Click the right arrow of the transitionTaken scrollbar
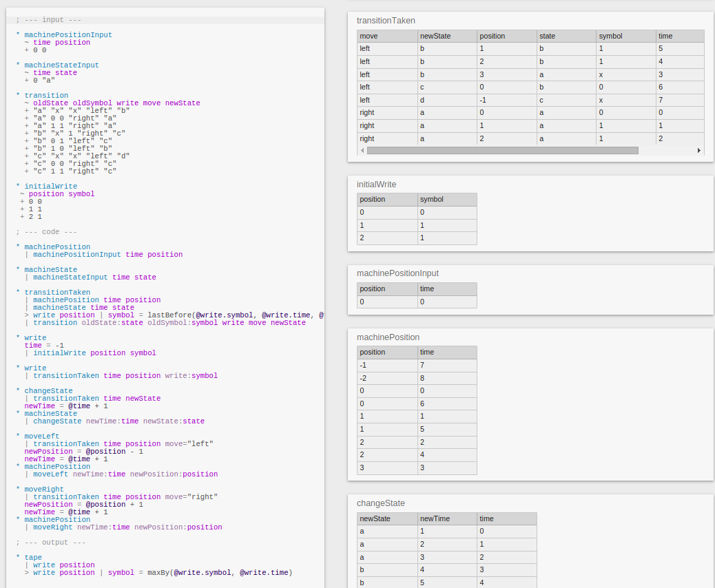This screenshot has height=588, width=715. [x=699, y=150]
